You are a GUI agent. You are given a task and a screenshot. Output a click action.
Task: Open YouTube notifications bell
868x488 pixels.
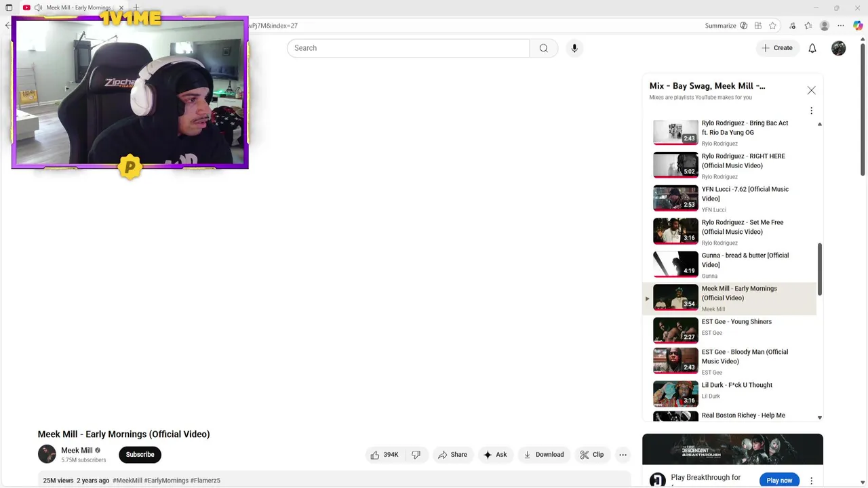[x=812, y=48]
